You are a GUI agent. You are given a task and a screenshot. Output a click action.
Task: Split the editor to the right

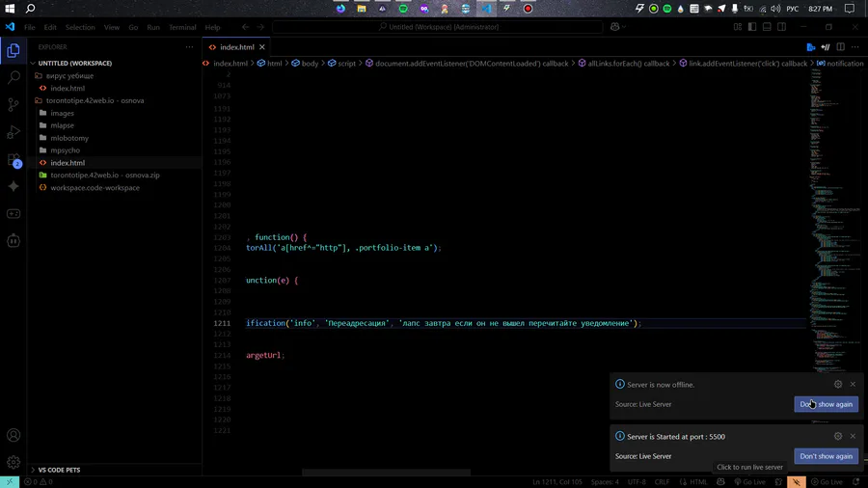[x=840, y=47]
